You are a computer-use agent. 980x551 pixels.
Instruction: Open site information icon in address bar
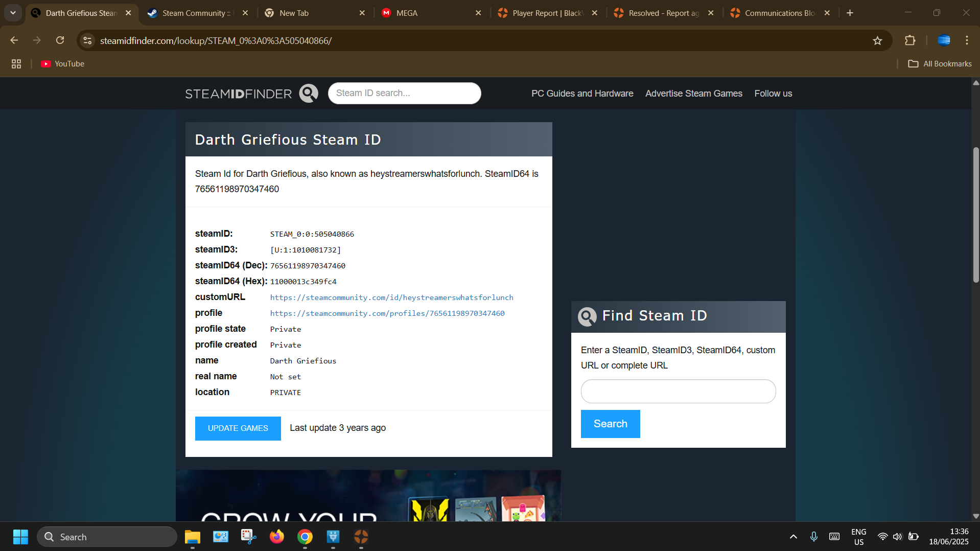coord(88,40)
